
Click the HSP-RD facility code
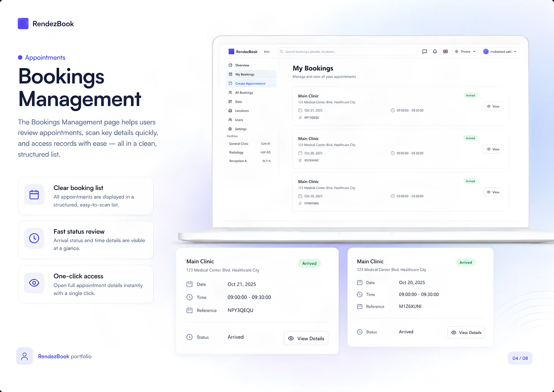click(265, 152)
